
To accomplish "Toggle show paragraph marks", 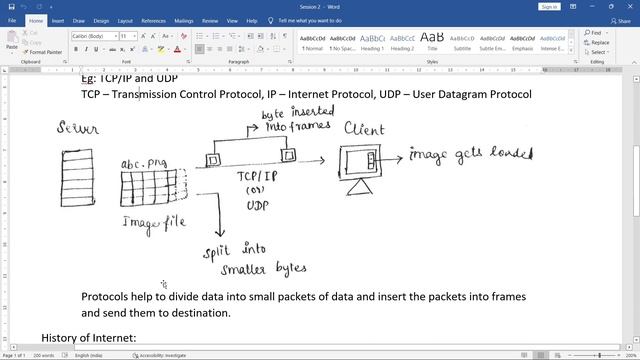I will pyautogui.click(x=285, y=36).
